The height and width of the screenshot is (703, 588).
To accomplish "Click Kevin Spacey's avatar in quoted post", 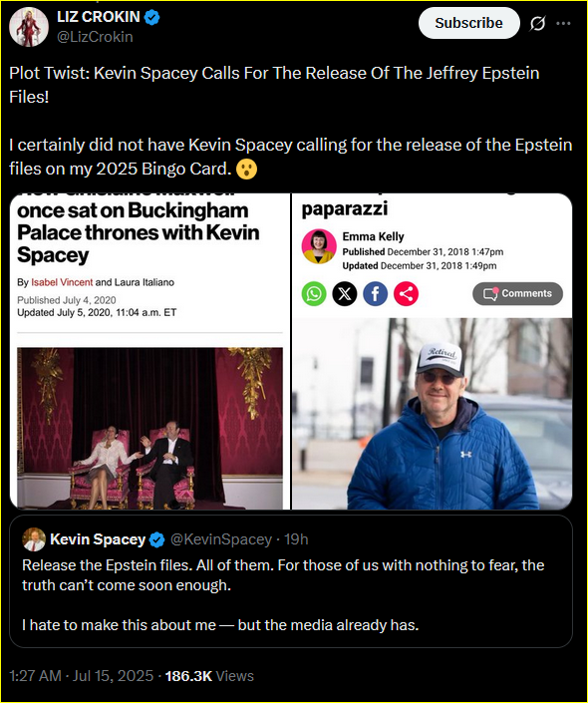I will [x=34, y=539].
